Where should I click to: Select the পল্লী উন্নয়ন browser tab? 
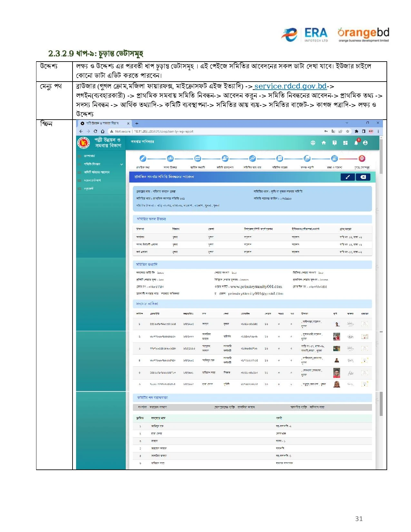104,123
